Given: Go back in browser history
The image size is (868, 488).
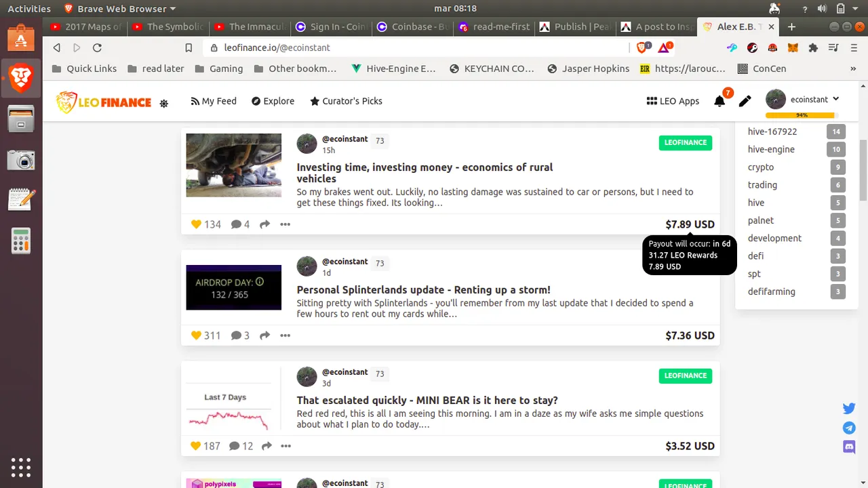Looking at the screenshot, I should coord(57,47).
